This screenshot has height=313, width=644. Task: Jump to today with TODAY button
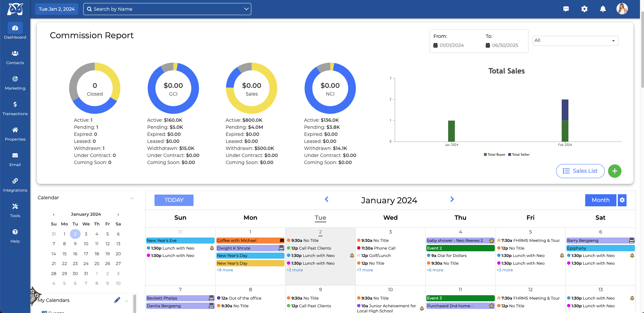click(174, 200)
